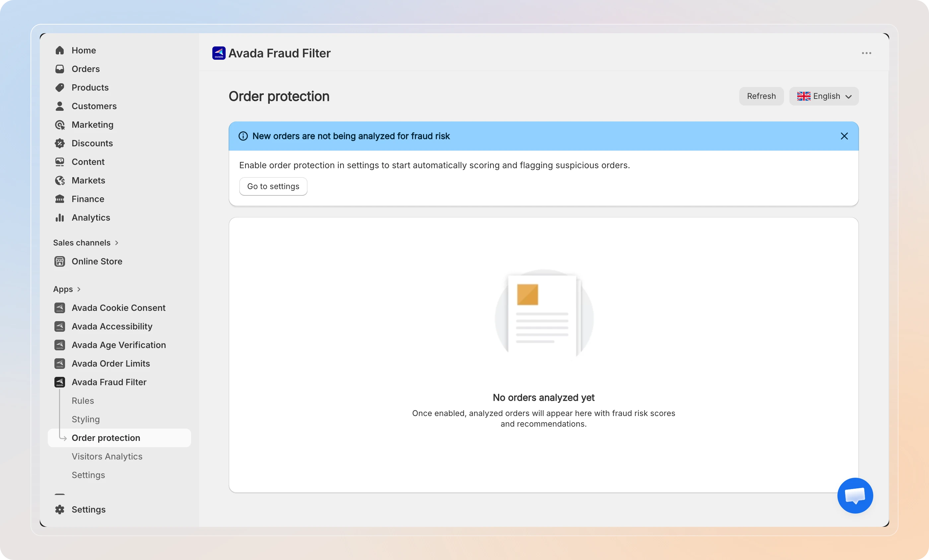The width and height of the screenshot is (929, 560).
Task: Open Visitors Analytics submenu item
Action: click(x=107, y=456)
